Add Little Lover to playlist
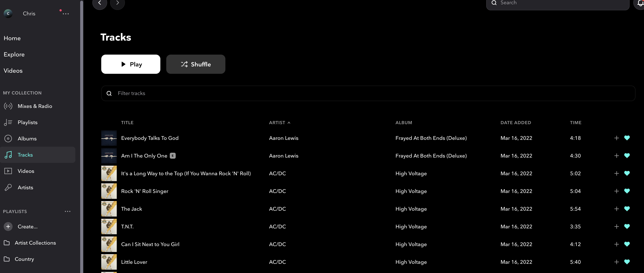The height and width of the screenshot is (273, 644). pyautogui.click(x=616, y=262)
